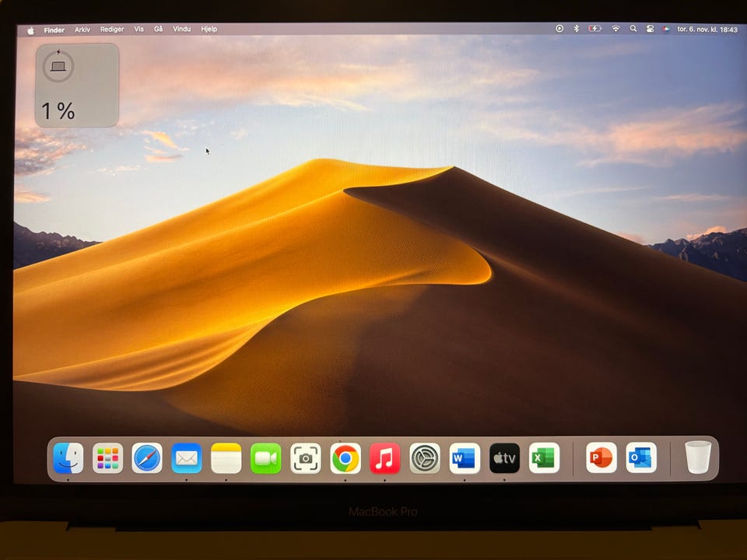Open the Music app in Dock
Viewport: 747px width, 560px height.
point(385,458)
